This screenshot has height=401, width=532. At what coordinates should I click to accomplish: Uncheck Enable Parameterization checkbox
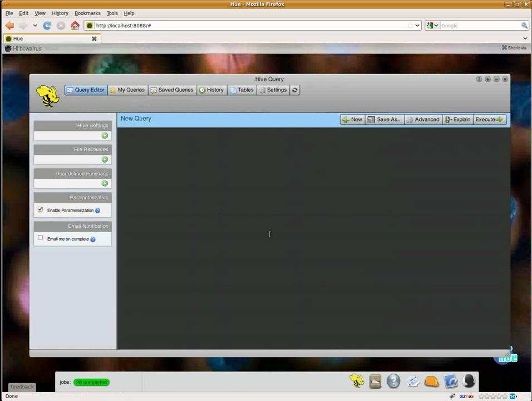(41, 209)
